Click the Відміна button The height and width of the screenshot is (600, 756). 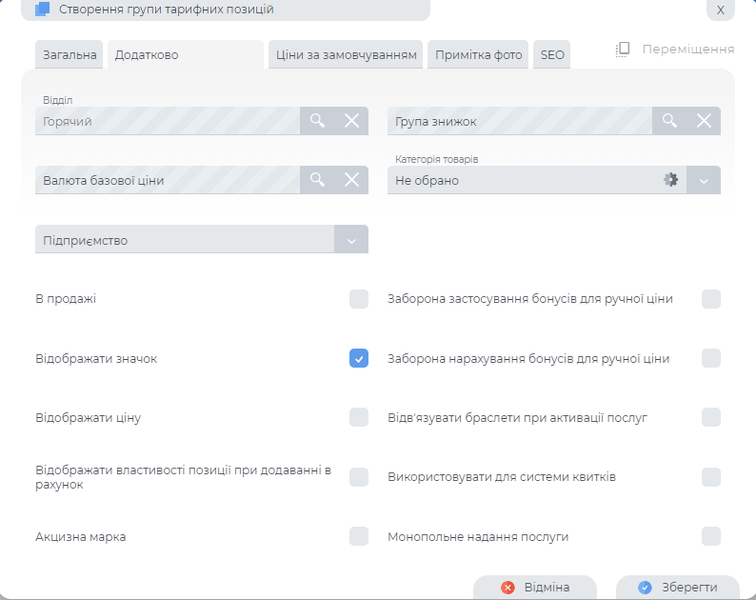point(535,587)
